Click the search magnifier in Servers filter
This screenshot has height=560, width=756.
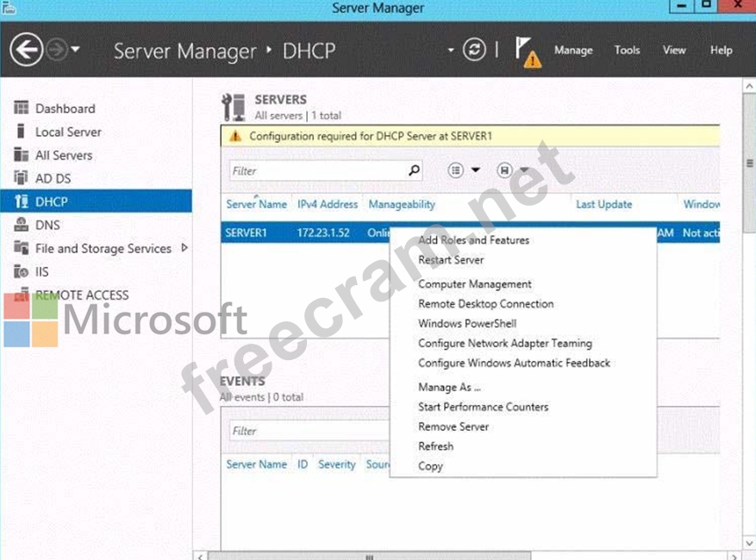tap(414, 170)
